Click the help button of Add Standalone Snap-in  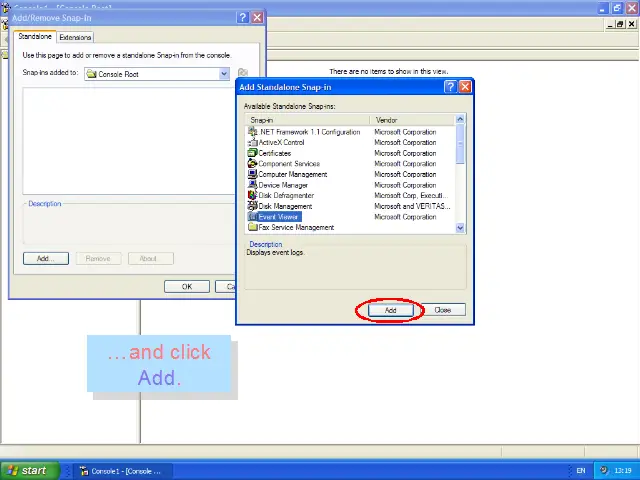[450, 87]
